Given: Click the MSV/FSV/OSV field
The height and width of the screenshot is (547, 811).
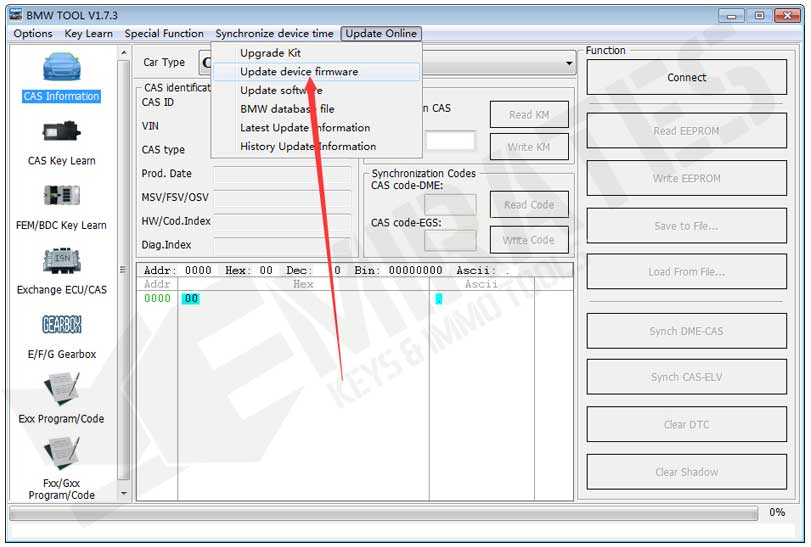Looking at the screenshot, I should pos(282,198).
